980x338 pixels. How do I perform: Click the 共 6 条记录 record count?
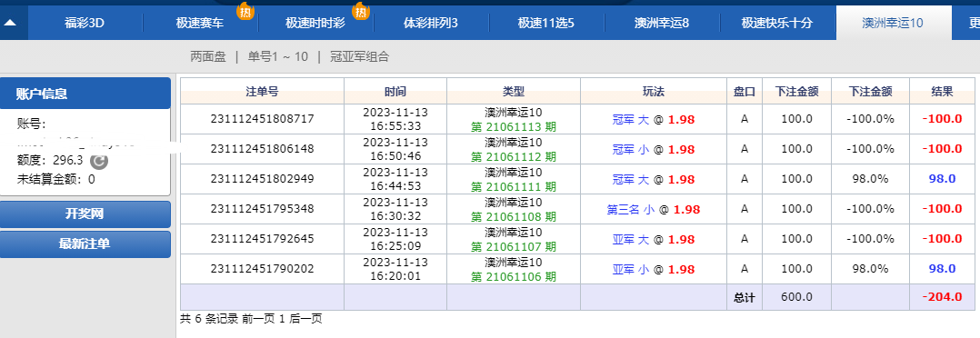[x=209, y=319]
